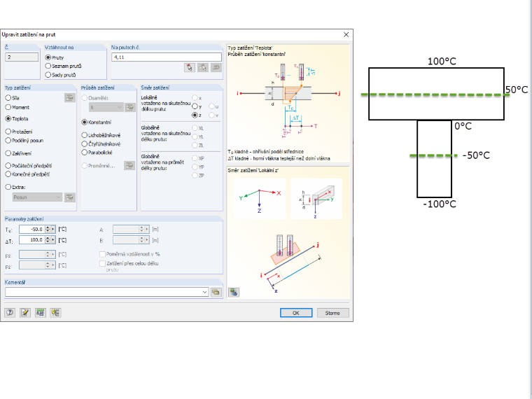Select the Zakřivení load type

[x=8, y=153]
